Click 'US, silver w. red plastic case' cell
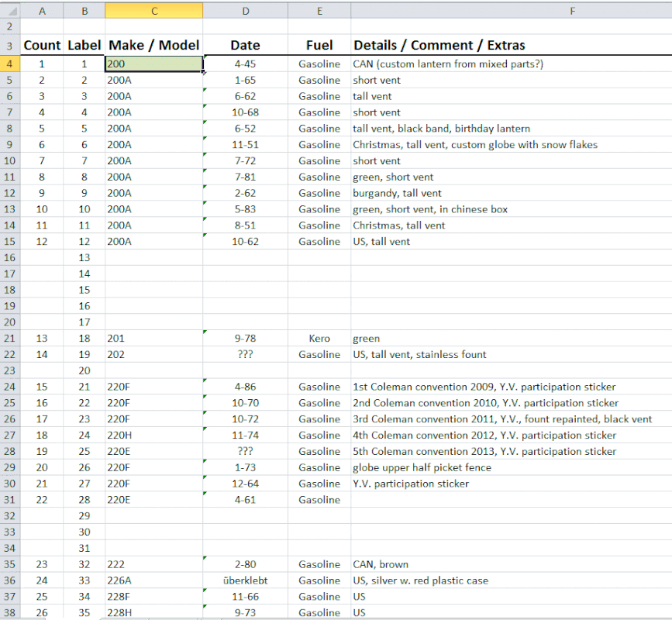The width and height of the screenshot is (672, 620). point(512,580)
